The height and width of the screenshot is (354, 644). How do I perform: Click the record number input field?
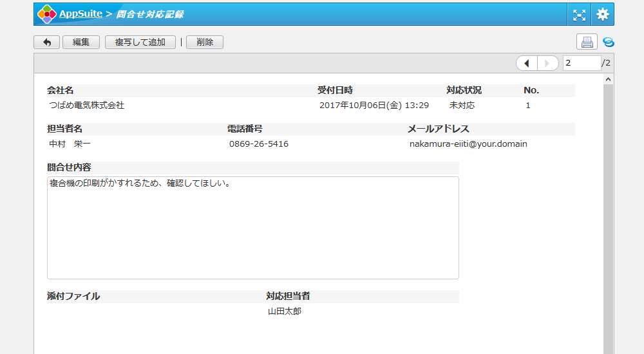(x=581, y=63)
